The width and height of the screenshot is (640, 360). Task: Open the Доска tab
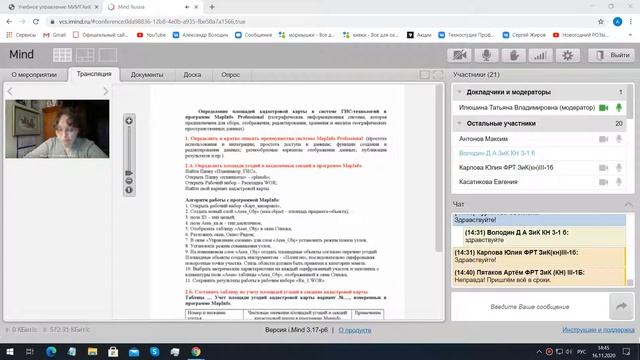point(192,75)
